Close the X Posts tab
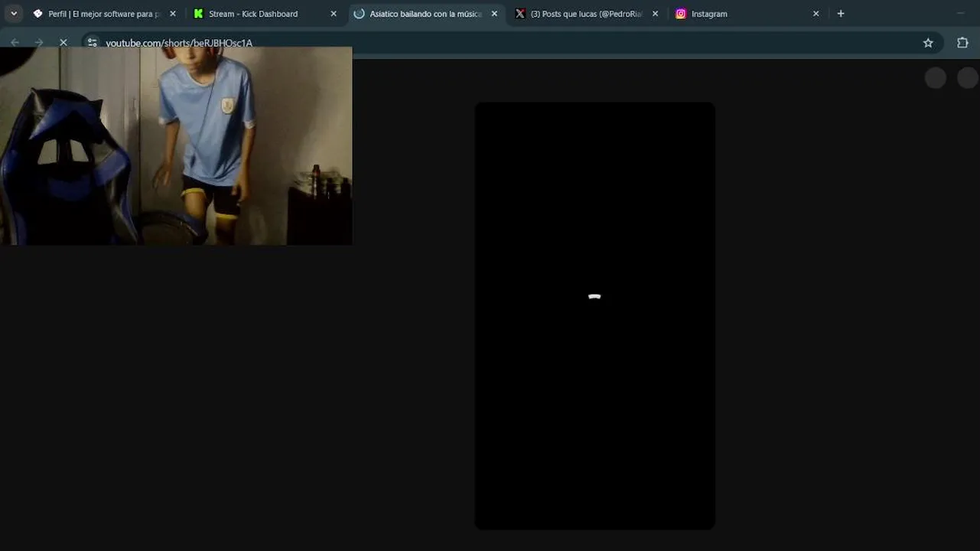Image resolution: width=980 pixels, height=551 pixels. pos(655,14)
